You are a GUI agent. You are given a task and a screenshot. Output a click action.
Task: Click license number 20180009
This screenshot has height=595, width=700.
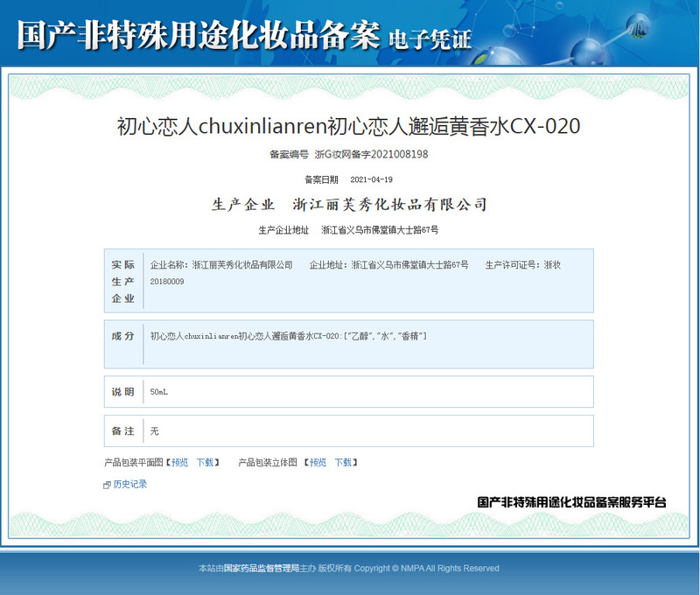coord(167,282)
